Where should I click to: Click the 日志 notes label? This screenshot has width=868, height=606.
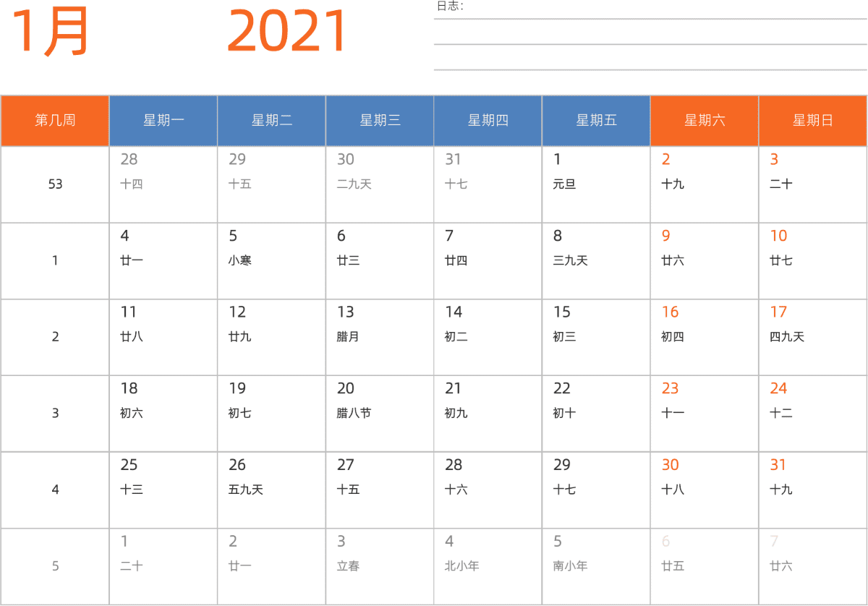(450, 7)
